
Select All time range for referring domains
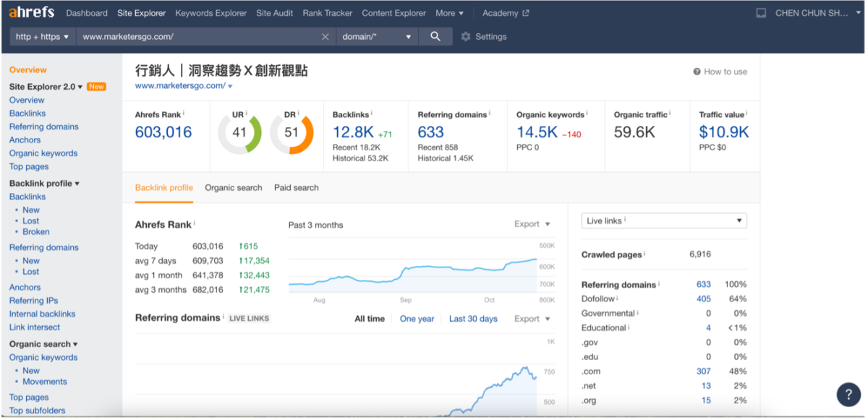pyautogui.click(x=370, y=319)
